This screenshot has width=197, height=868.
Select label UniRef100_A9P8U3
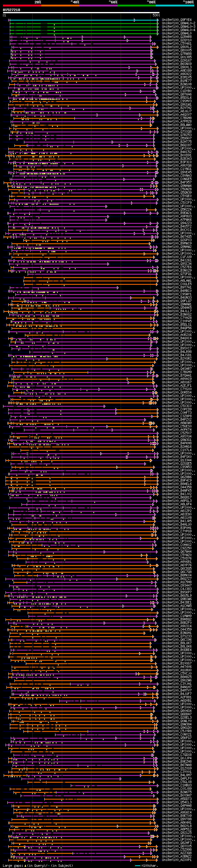(177, 216)
